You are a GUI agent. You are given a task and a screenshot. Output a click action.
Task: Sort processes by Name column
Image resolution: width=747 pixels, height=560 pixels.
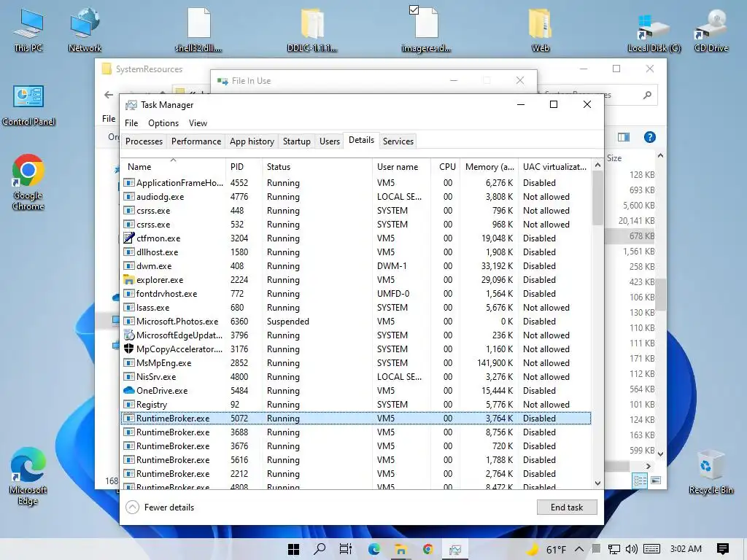click(174, 167)
